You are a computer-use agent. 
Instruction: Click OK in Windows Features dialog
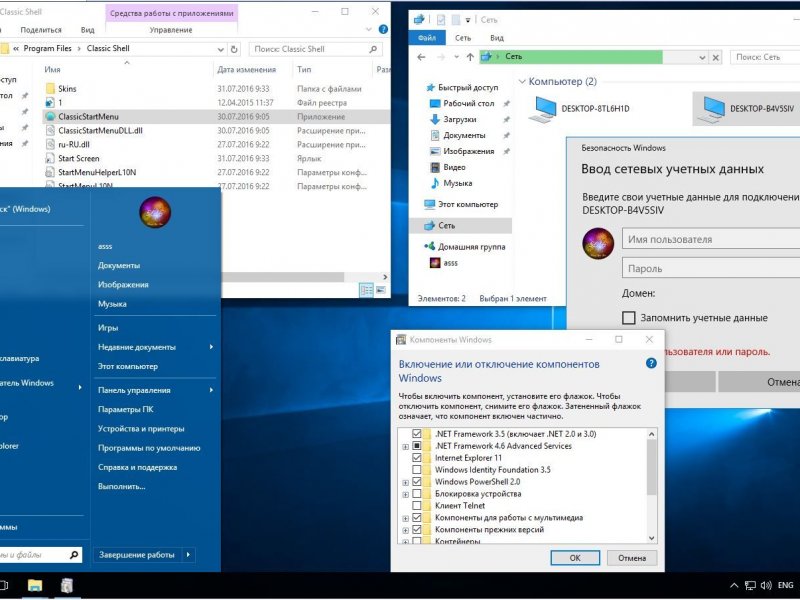(575, 558)
